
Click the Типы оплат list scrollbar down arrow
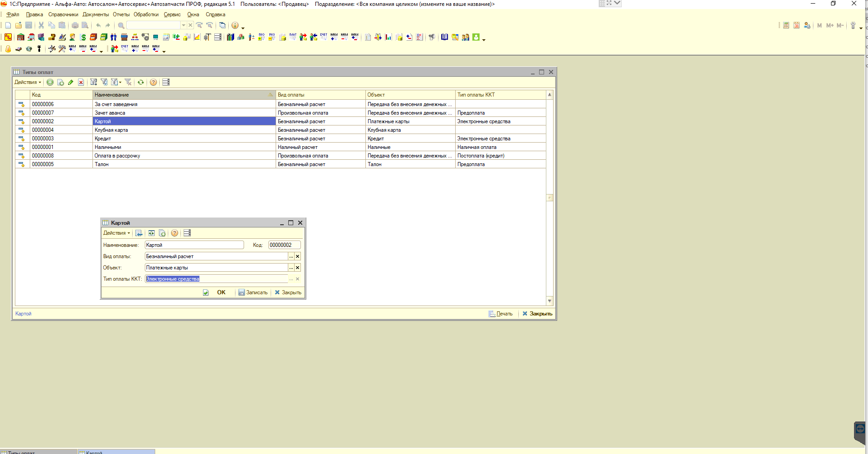coord(549,301)
